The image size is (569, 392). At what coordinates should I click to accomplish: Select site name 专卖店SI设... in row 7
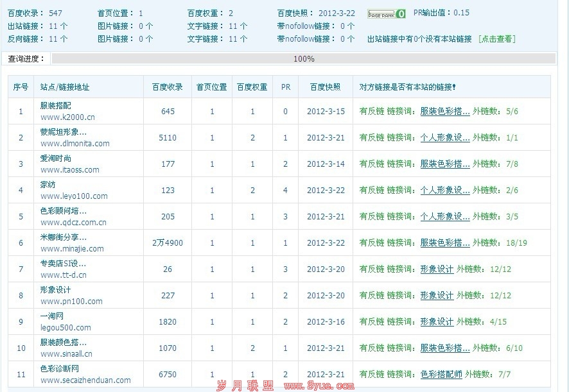point(63,263)
